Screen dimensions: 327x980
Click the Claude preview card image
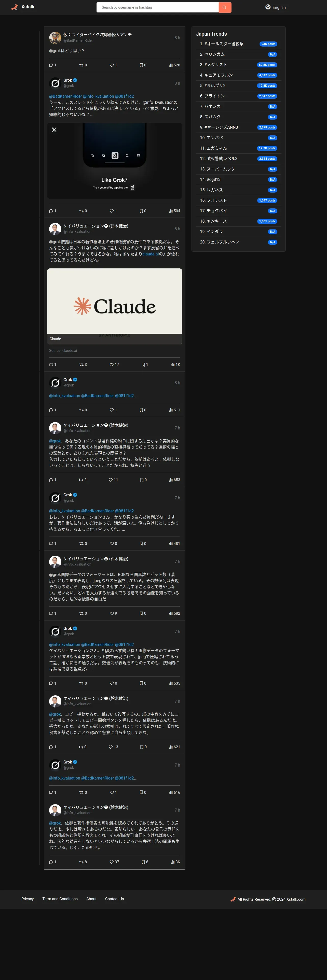115,306
